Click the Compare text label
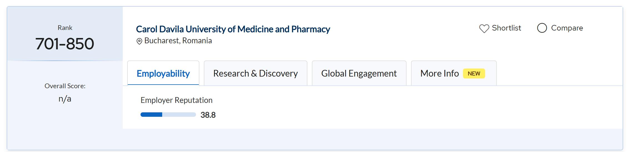Screen dimensions: 644x152 tap(567, 28)
